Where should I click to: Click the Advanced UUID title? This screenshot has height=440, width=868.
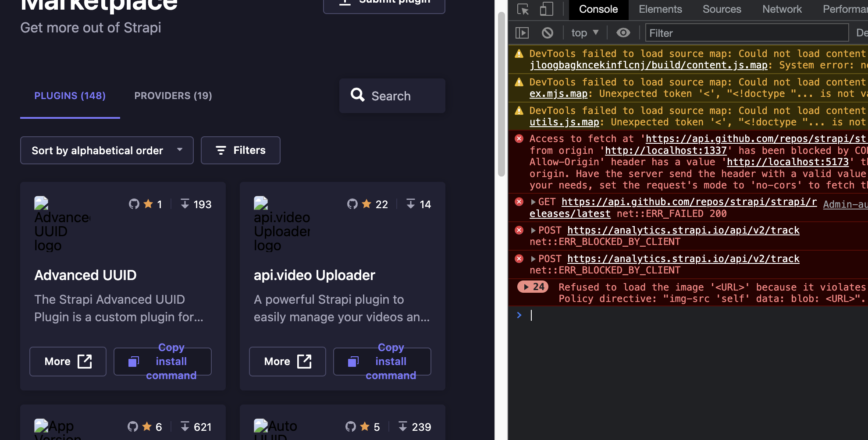pyautogui.click(x=85, y=275)
